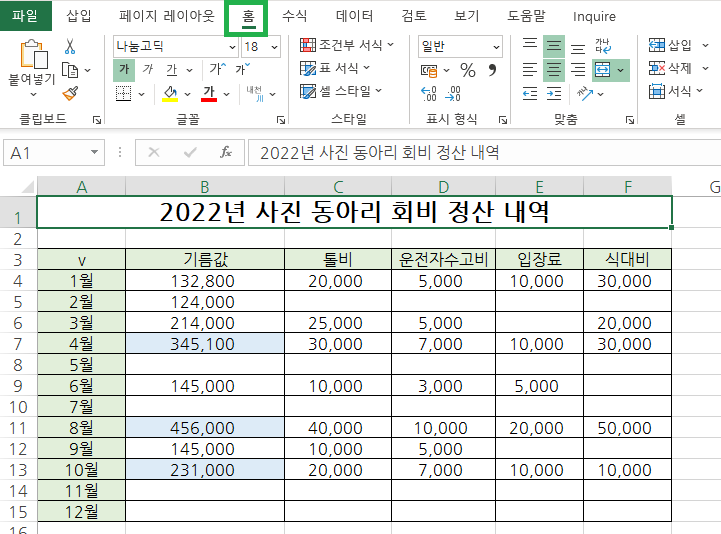Align text to top

coord(530,46)
